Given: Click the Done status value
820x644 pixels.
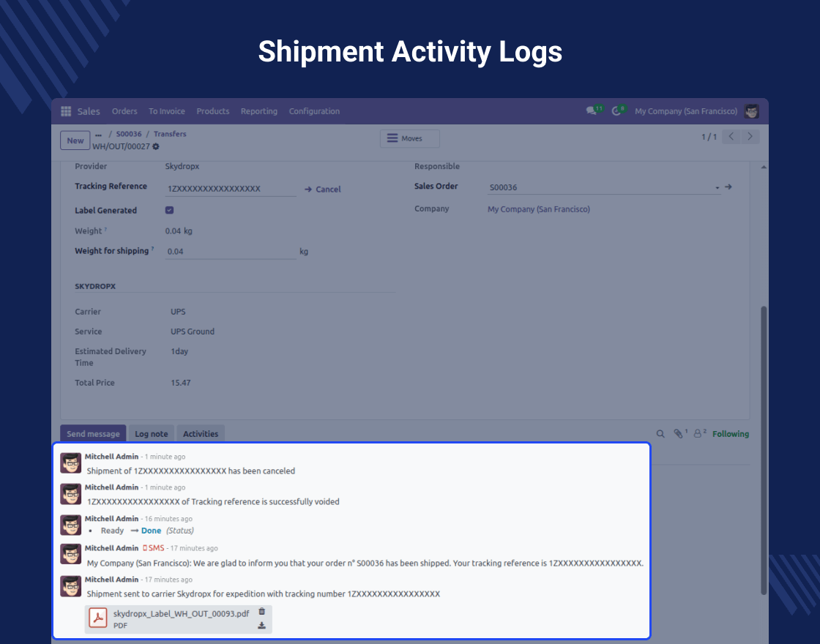Looking at the screenshot, I should (x=151, y=531).
